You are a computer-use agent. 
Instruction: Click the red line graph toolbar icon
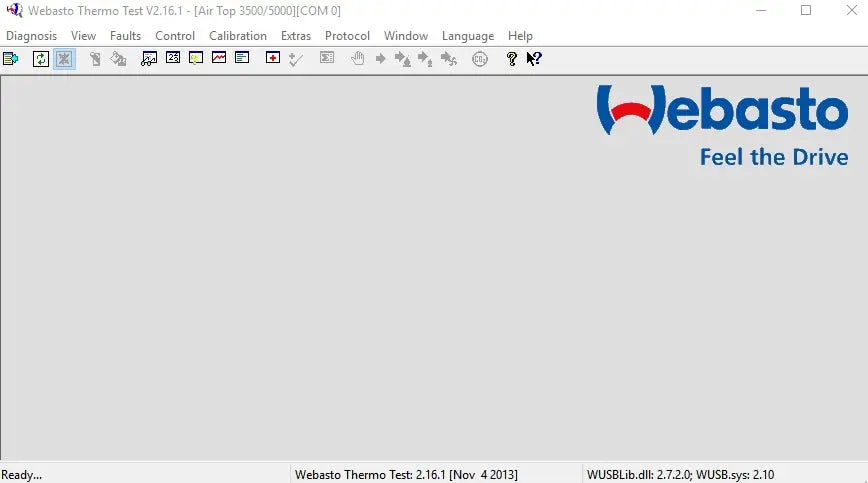point(219,59)
